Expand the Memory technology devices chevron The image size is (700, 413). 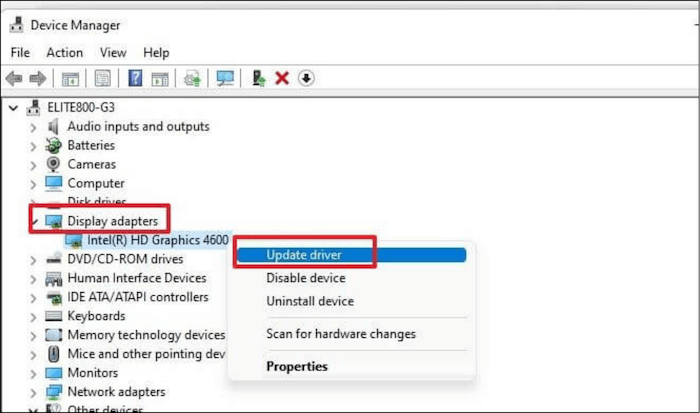tap(33, 336)
